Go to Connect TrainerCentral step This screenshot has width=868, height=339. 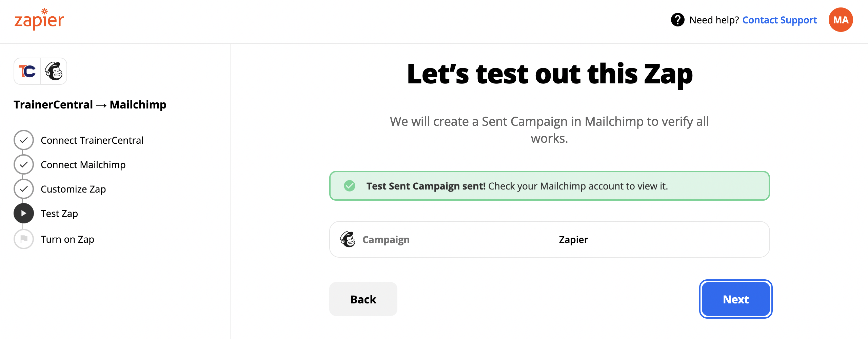pyautogui.click(x=92, y=140)
